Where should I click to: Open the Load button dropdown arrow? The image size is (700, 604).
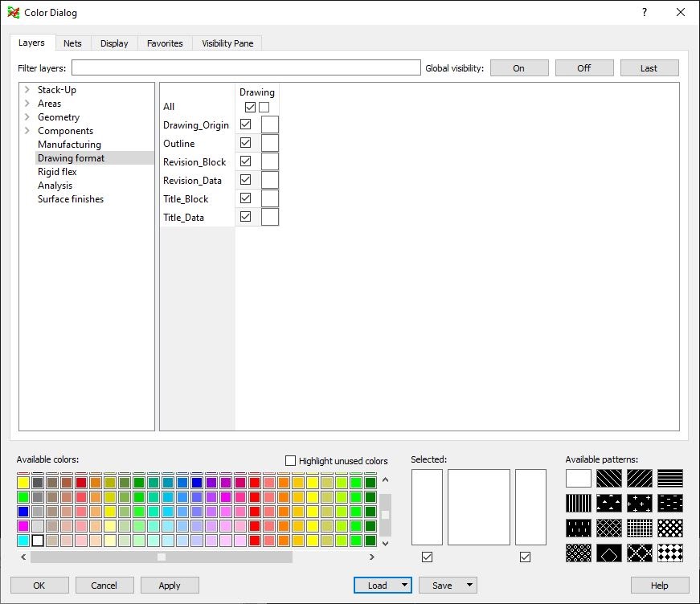tap(404, 585)
